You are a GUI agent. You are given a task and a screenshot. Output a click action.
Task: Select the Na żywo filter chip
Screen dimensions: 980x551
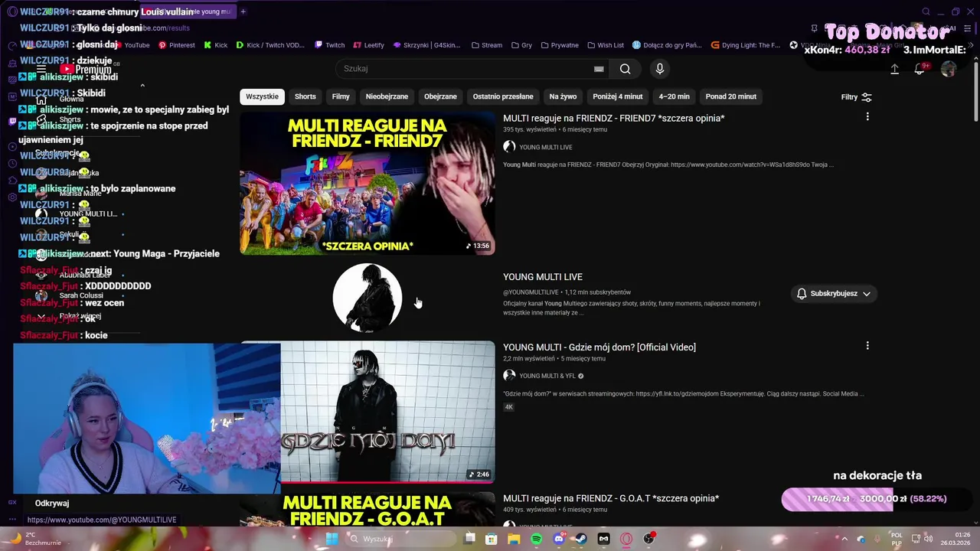tap(563, 96)
